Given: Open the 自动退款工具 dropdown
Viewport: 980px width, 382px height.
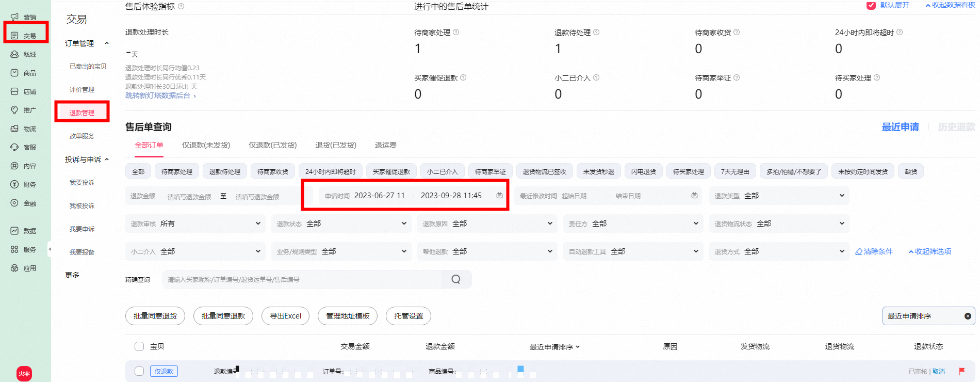Looking at the screenshot, I should [633, 251].
